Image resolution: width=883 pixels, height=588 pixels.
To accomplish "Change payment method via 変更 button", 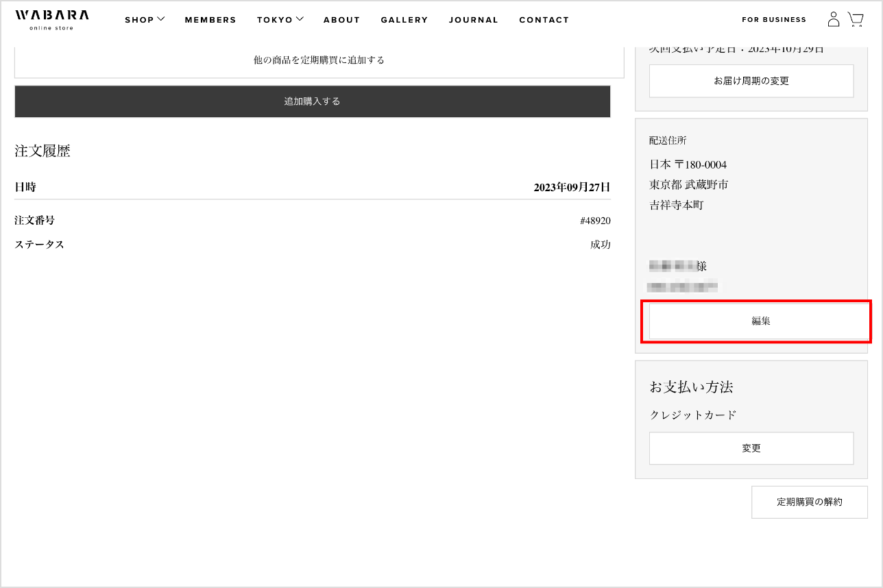I will (x=751, y=448).
